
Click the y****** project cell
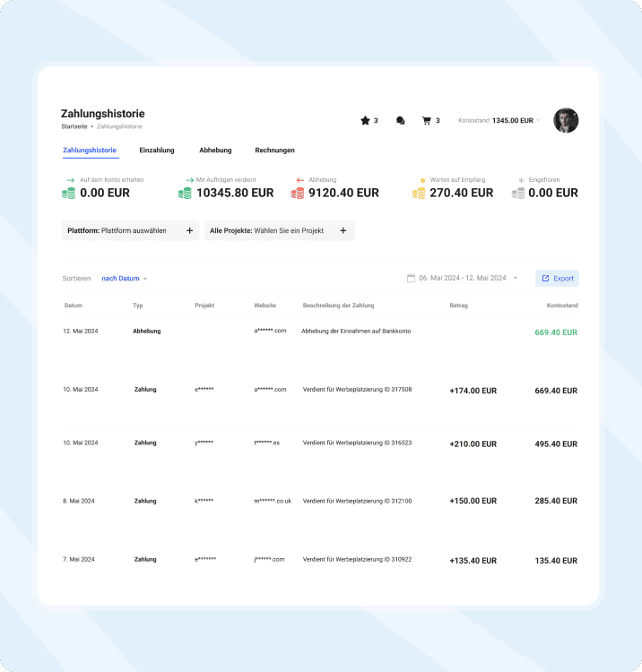click(x=204, y=443)
